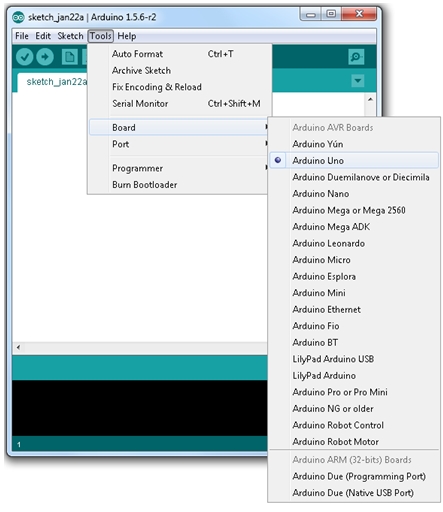This screenshot has width=443, height=512.
Task: Choose Fix Encoding & Reload
Action: pos(180,87)
